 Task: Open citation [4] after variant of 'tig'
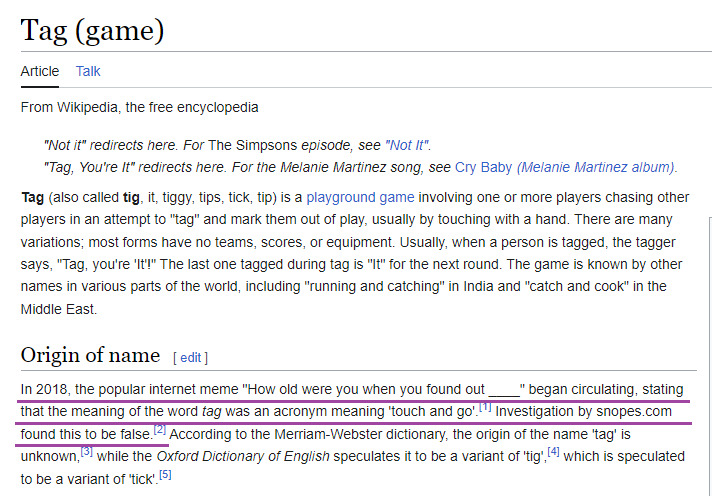pyautogui.click(x=553, y=453)
